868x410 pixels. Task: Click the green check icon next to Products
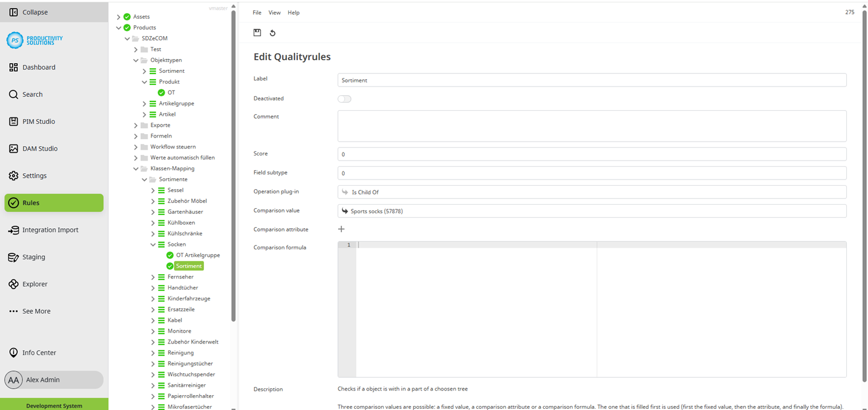(x=127, y=27)
